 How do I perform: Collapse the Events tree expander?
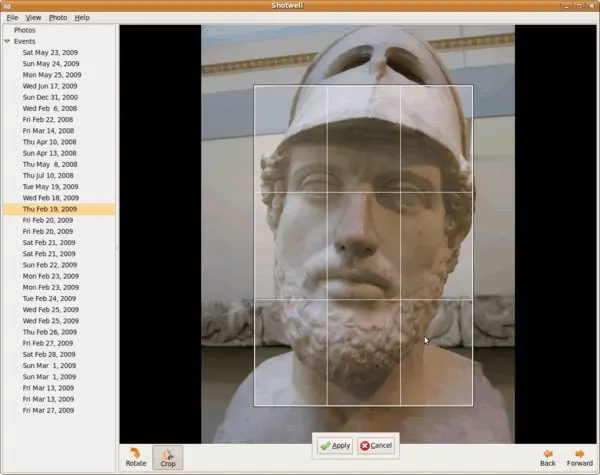pos(7,41)
